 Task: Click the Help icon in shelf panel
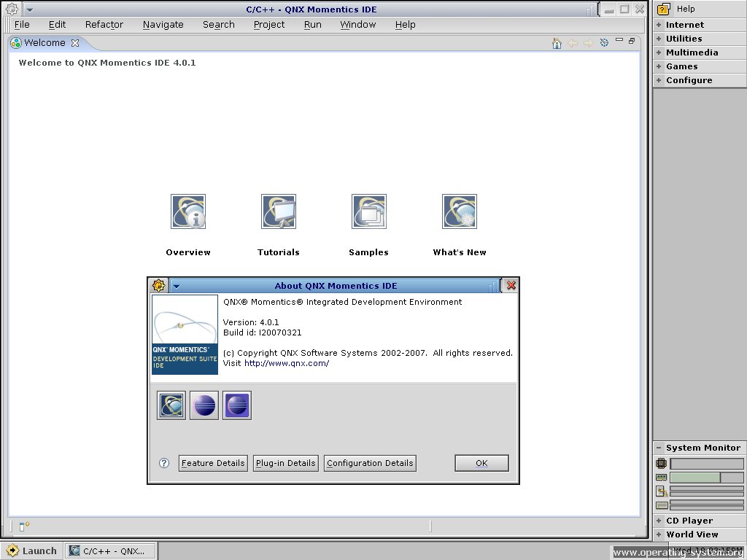pyautogui.click(x=663, y=9)
